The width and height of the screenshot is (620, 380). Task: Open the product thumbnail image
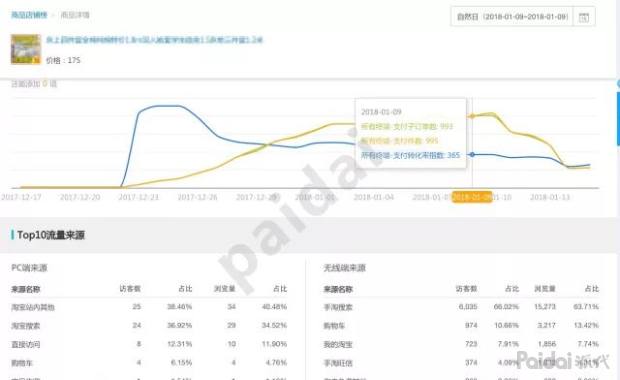click(x=26, y=49)
